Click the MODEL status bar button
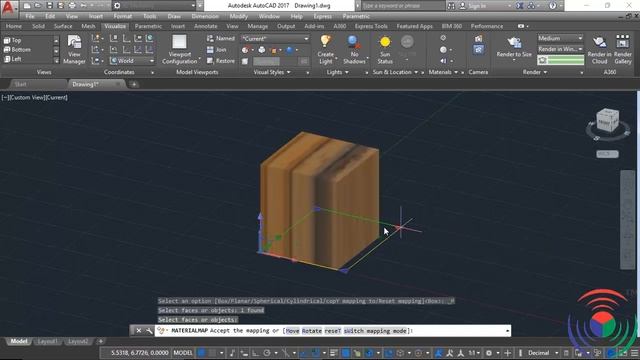The image size is (640, 360). pyautogui.click(x=183, y=353)
